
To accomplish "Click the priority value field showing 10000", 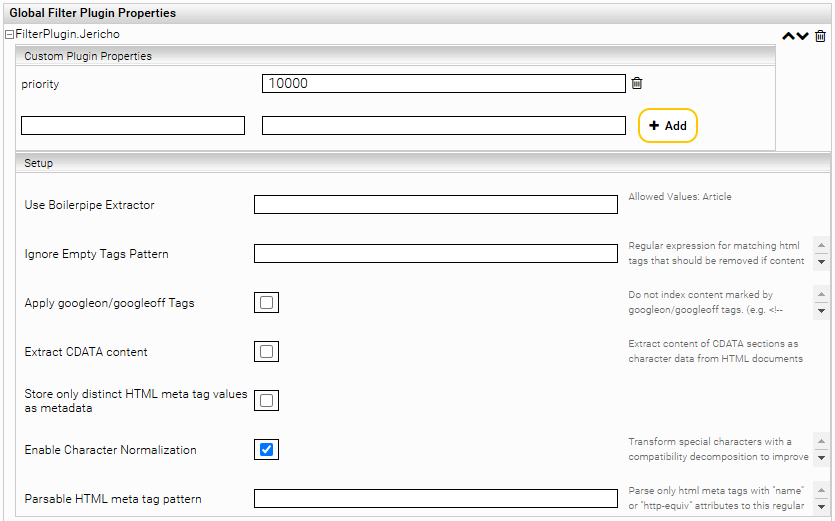I will coord(444,84).
